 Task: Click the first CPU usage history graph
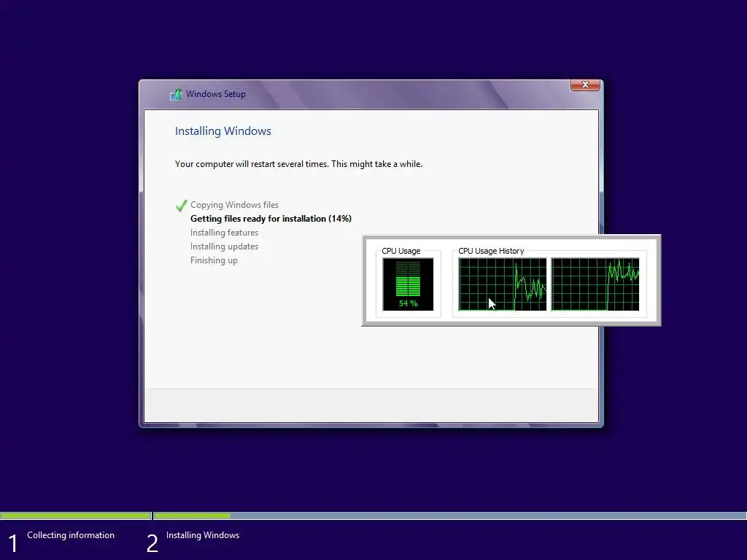(x=502, y=284)
